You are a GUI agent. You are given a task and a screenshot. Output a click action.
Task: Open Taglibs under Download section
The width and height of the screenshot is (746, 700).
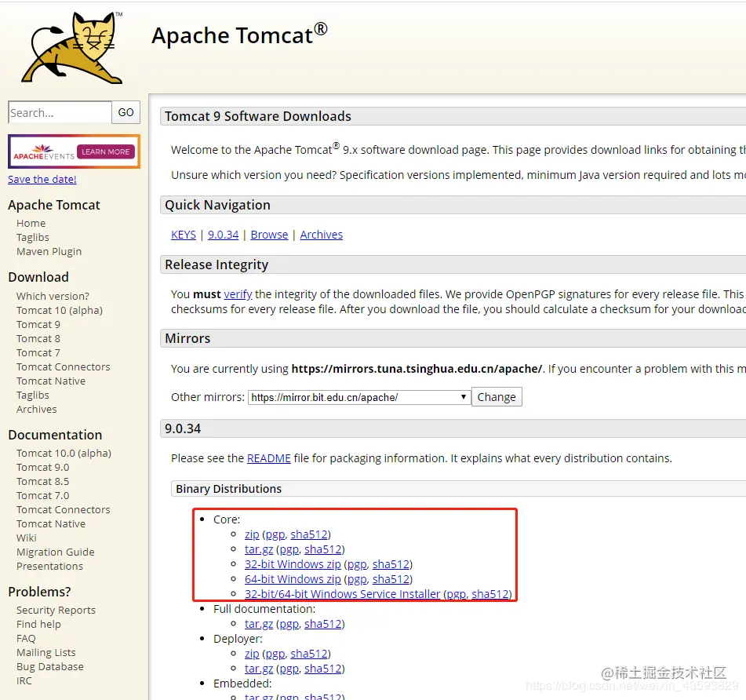click(32, 395)
